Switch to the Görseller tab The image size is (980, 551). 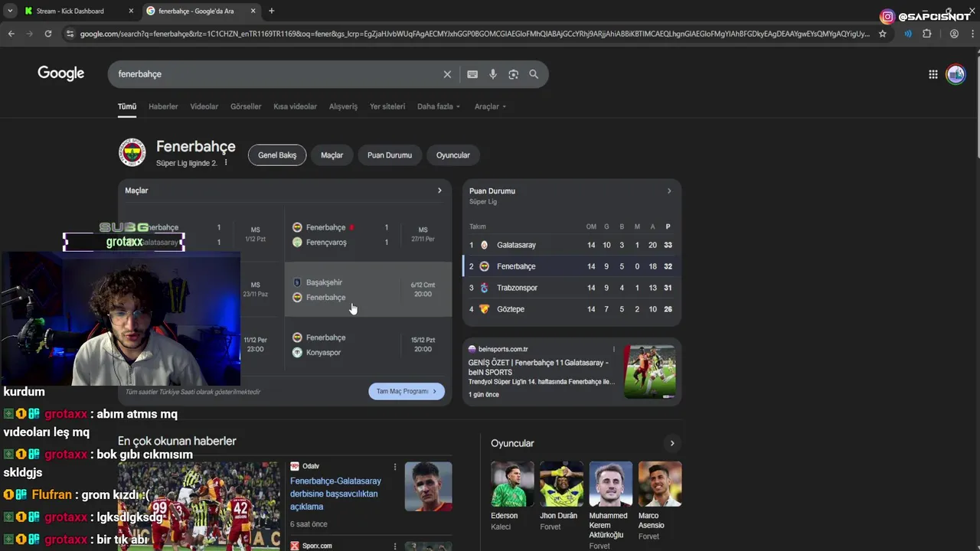(246, 106)
